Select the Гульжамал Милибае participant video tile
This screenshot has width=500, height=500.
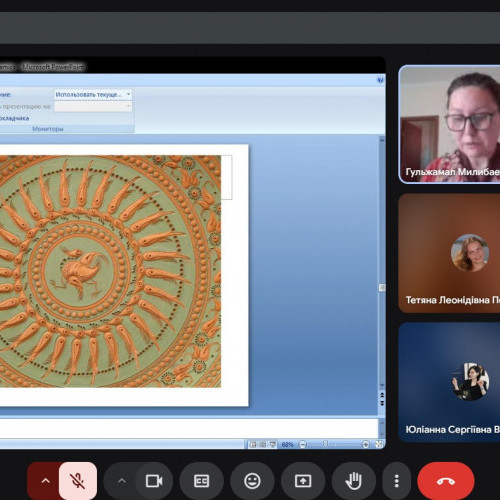click(449, 124)
